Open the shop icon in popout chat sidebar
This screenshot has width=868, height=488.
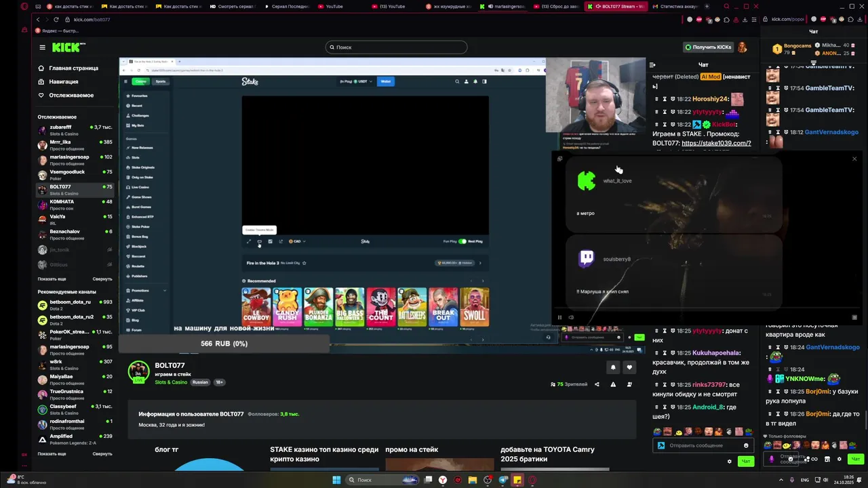point(826,459)
